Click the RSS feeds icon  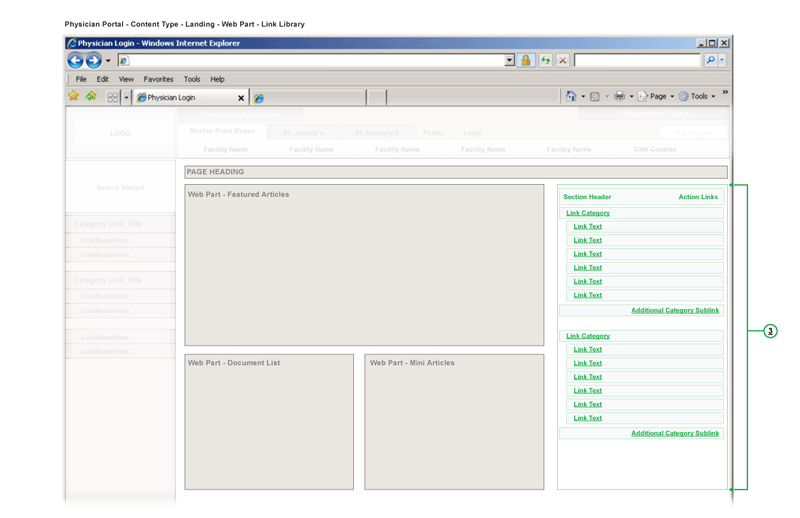click(x=595, y=96)
